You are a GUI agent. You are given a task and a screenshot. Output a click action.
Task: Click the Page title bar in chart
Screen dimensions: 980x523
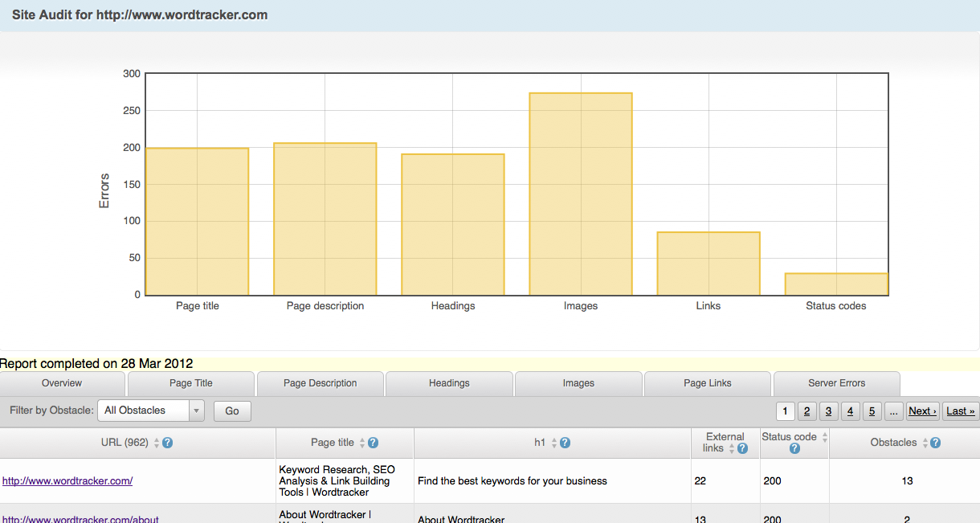(198, 222)
